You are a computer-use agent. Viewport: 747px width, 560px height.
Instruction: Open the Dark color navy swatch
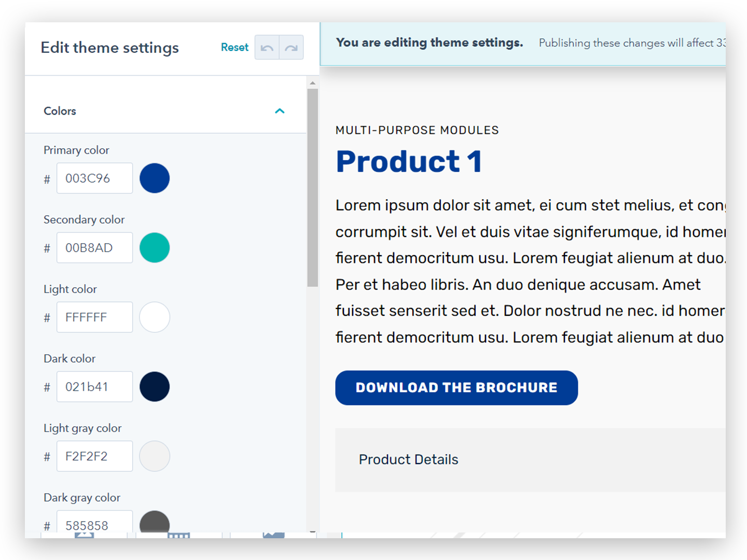(x=155, y=387)
